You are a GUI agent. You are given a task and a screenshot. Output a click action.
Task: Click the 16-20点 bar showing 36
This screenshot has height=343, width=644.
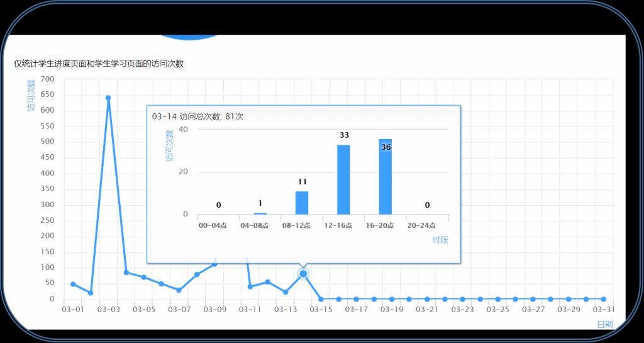[x=386, y=177]
